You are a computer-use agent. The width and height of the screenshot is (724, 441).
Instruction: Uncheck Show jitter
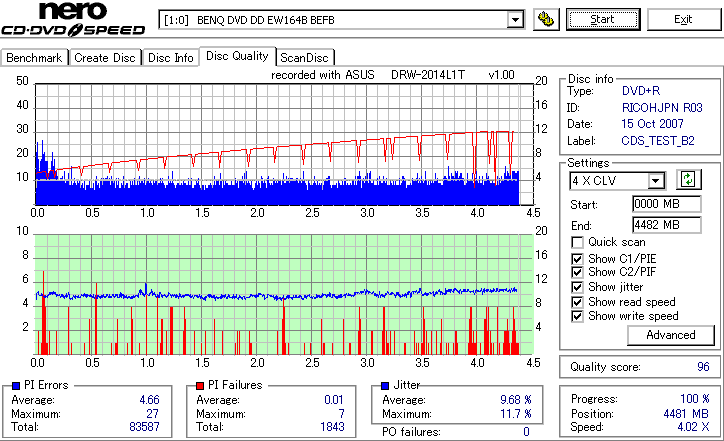pyautogui.click(x=577, y=287)
